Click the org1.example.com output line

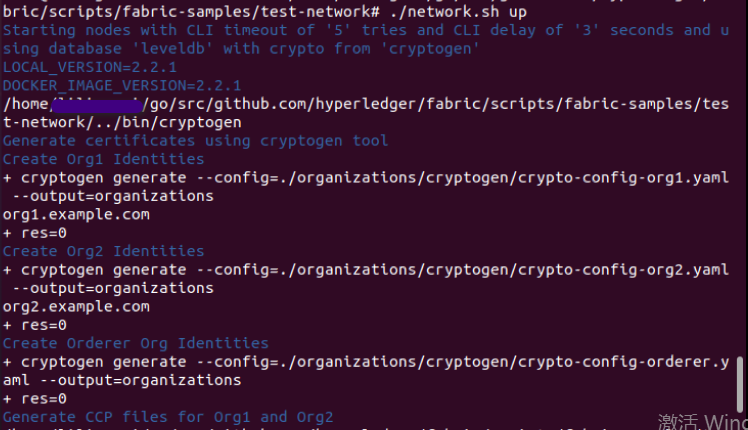77,214
